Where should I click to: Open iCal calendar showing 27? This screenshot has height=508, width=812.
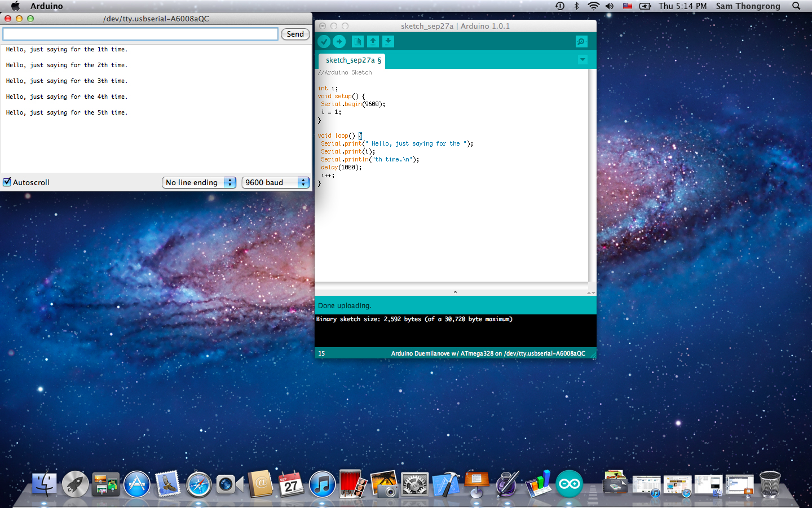coord(291,484)
